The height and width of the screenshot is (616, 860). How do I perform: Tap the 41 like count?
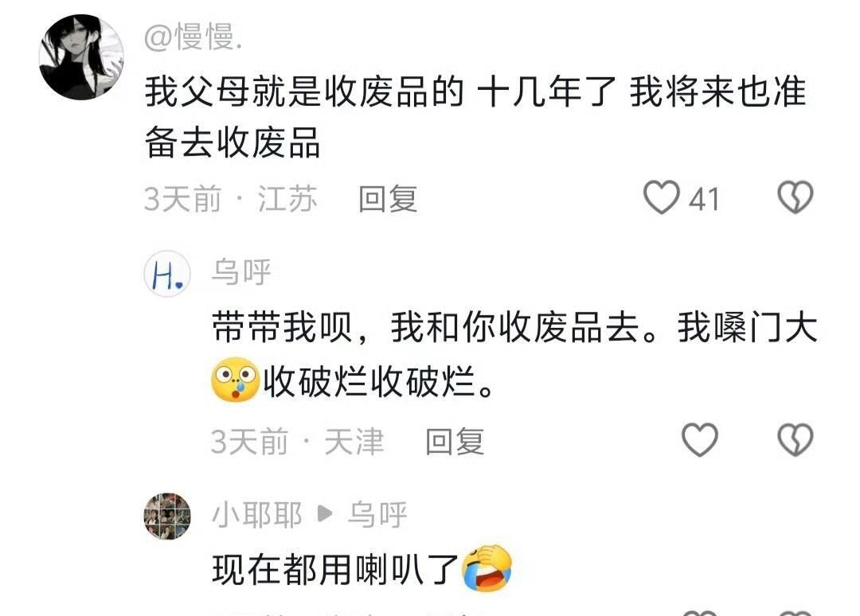click(704, 199)
